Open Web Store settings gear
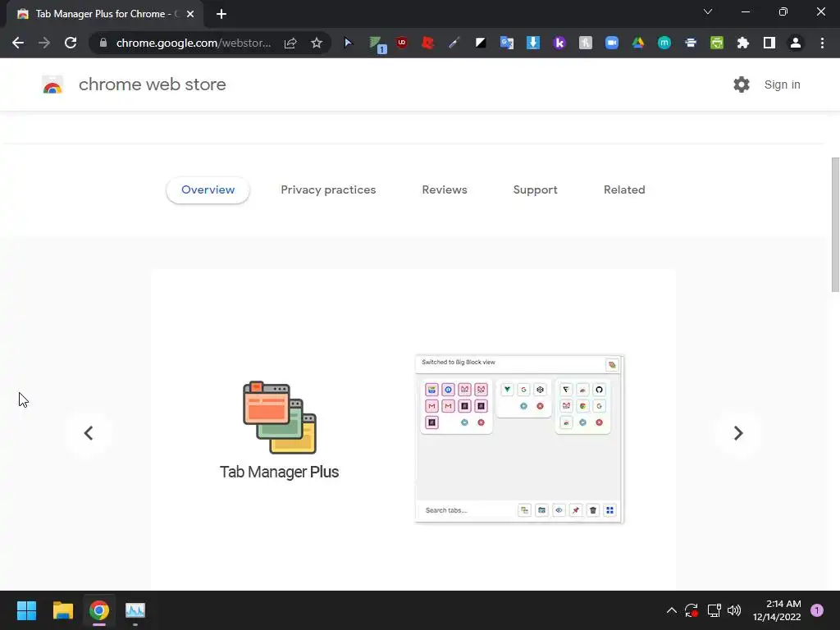Screen dimensions: 840x630 click(742, 84)
